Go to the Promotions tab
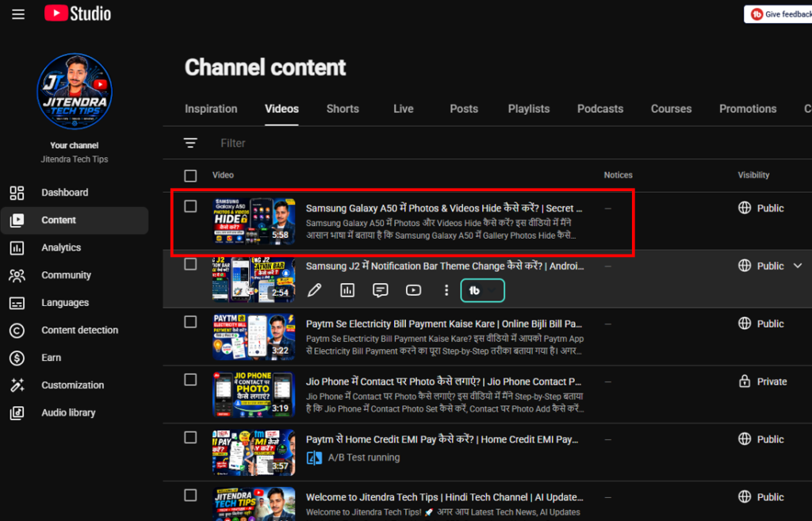The image size is (812, 521). click(748, 109)
